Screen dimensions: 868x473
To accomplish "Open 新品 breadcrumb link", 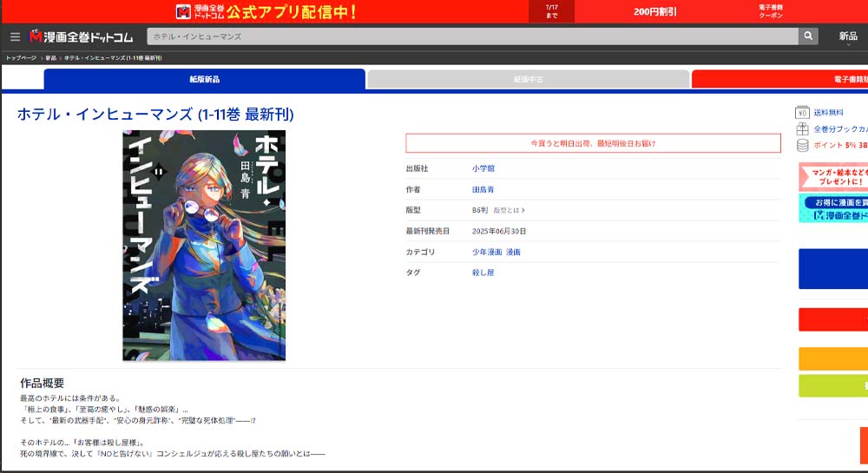I will pos(51,57).
